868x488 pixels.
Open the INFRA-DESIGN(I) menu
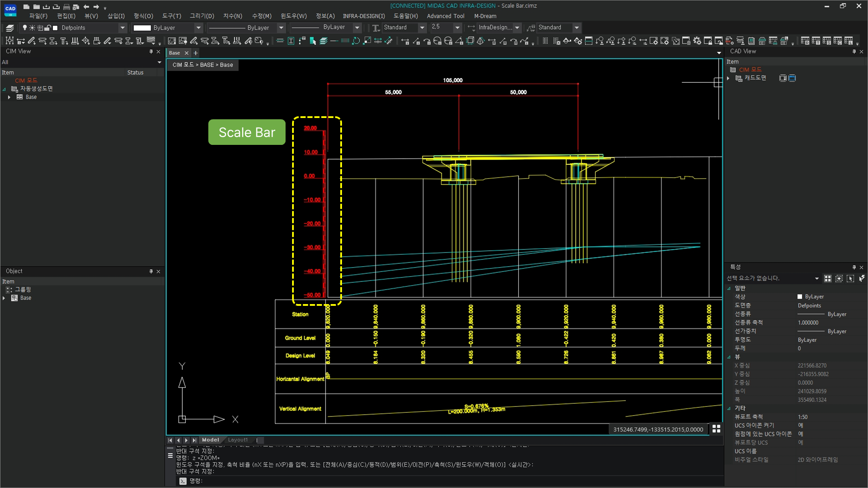click(x=363, y=16)
